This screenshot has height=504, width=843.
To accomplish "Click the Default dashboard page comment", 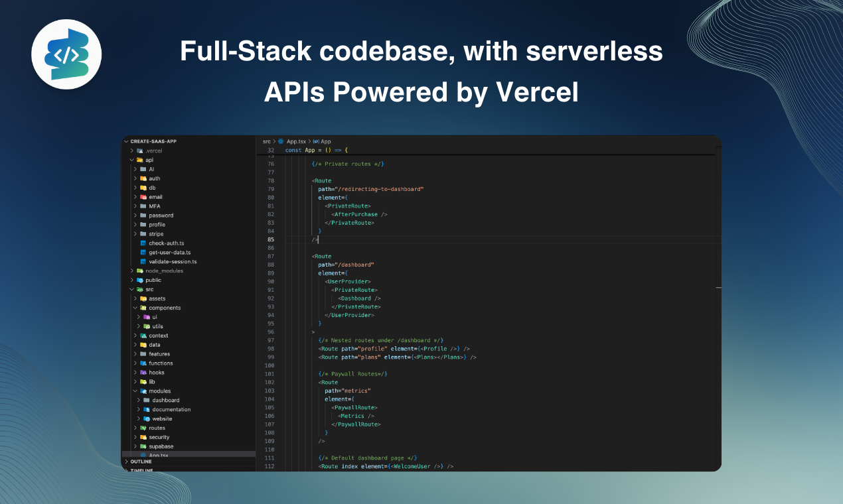I will [367, 458].
